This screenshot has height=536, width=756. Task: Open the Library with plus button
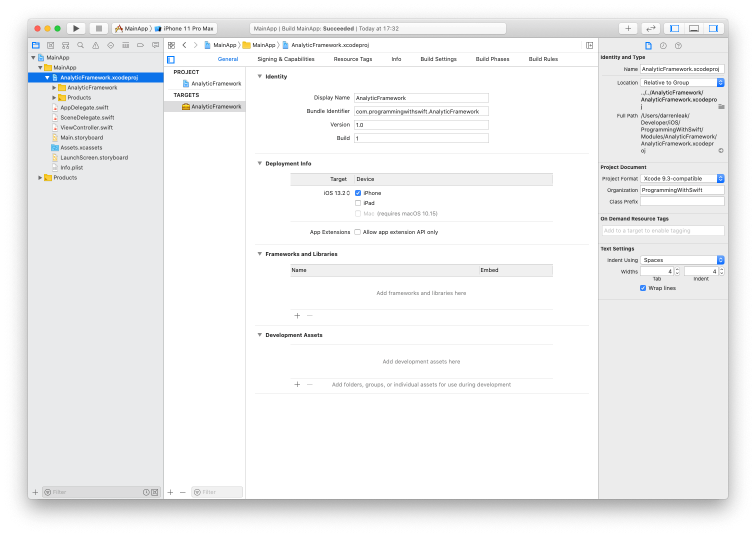click(628, 28)
